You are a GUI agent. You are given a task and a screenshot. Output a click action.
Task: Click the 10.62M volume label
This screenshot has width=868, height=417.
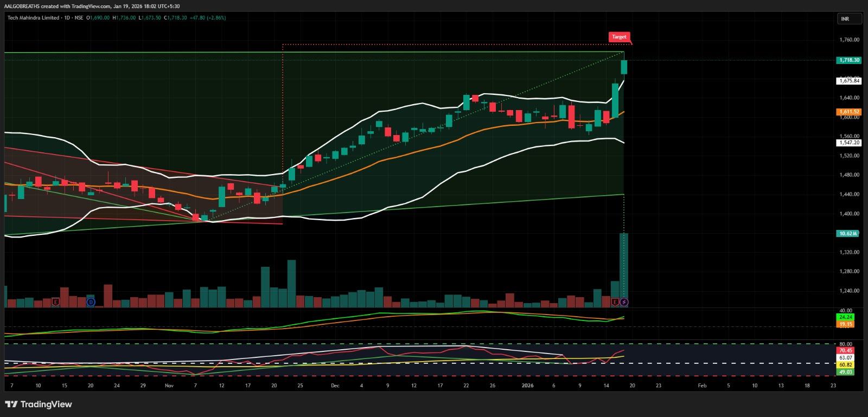(847, 234)
